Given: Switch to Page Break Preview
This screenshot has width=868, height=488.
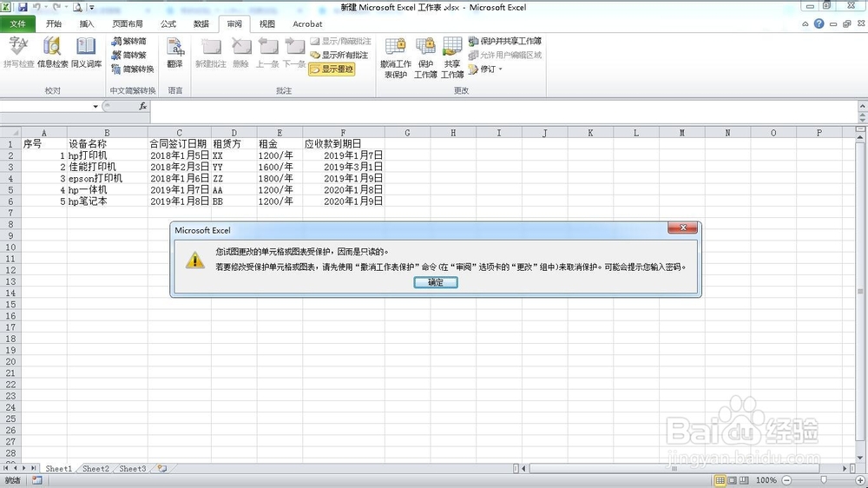Looking at the screenshot, I should [x=744, y=480].
